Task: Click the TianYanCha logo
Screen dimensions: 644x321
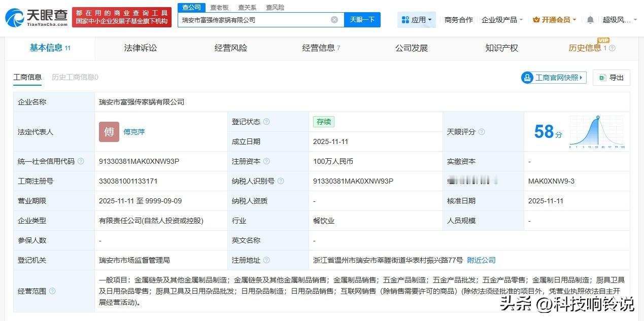Action: tap(36, 18)
